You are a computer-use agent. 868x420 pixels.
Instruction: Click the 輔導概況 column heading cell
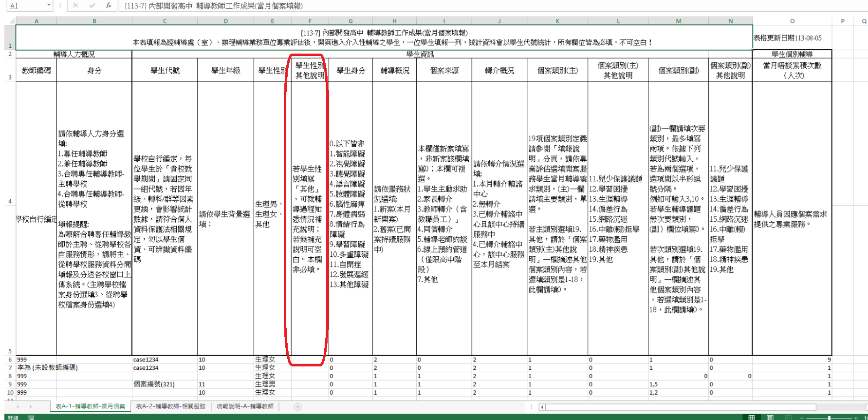point(394,70)
